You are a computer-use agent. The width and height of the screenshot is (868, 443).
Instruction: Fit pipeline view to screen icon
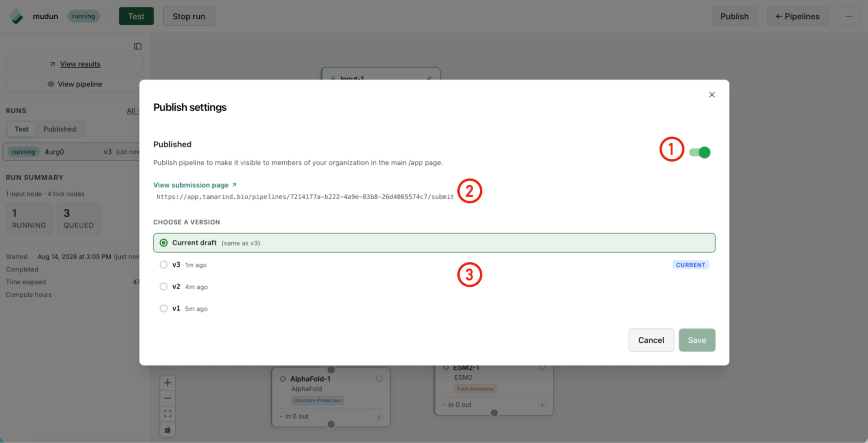[x=168, y=413]
